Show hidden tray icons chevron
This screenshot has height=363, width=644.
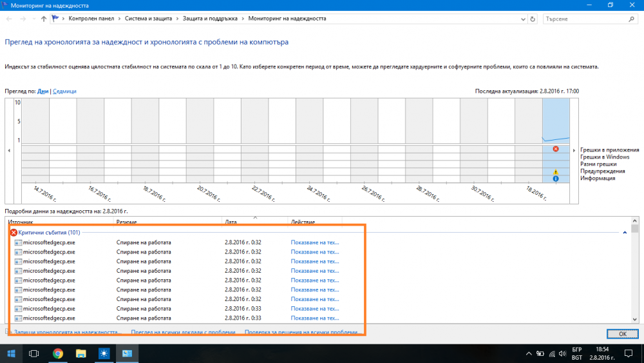(x=529, y=353)
